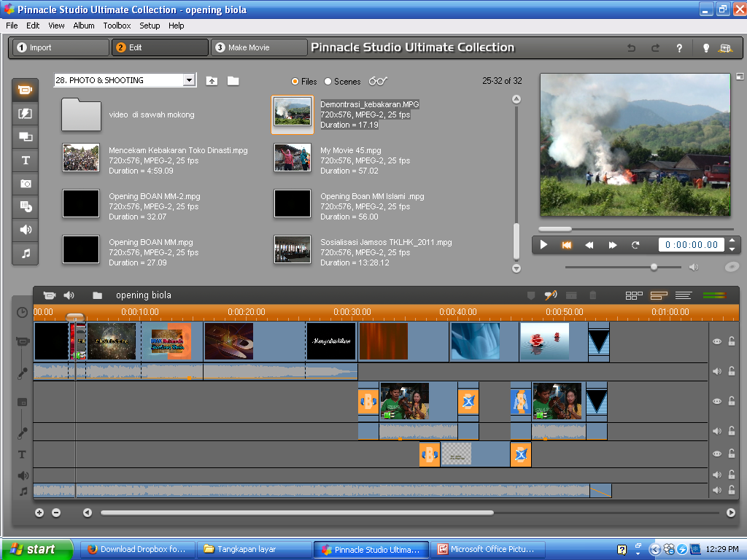
Task: Open the File menu
Action: pyautogui.click(x=12, y=26)
